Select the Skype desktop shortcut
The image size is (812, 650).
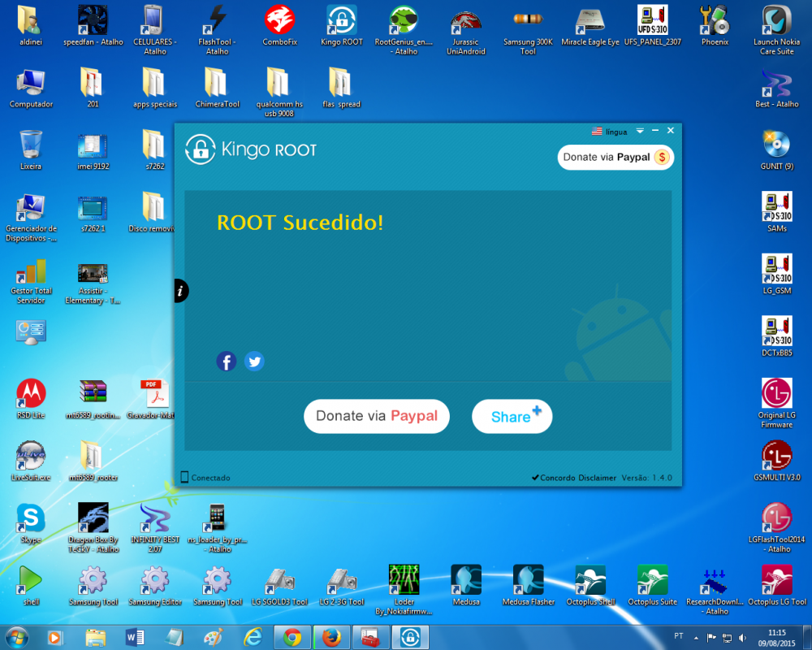pos(31,523)
